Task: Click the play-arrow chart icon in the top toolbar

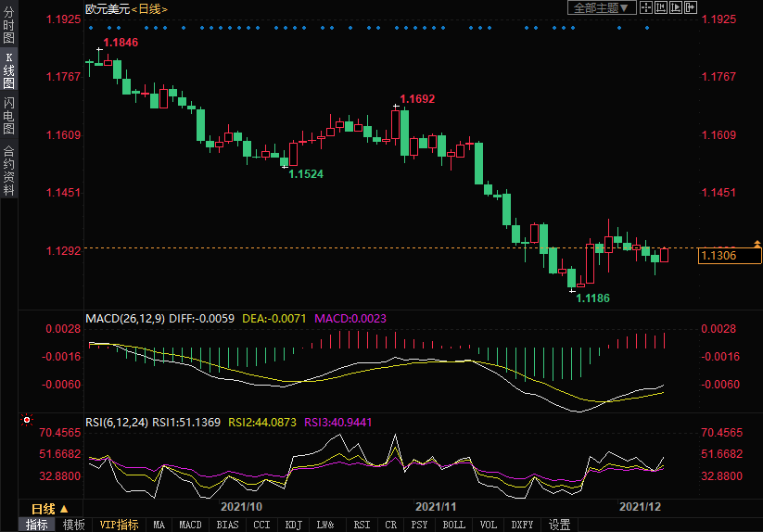Action: click(674, 8)
